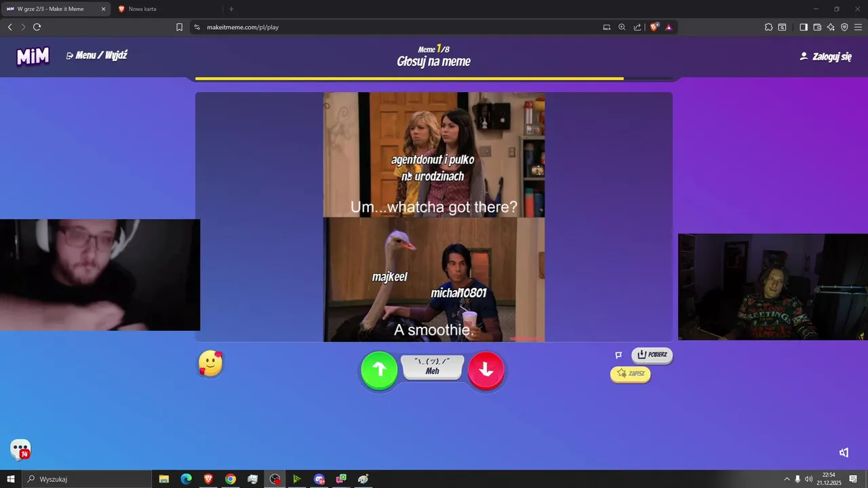The image size is (868, 488).
Task: Open the Windows Start menu
Action: point(10,479)
